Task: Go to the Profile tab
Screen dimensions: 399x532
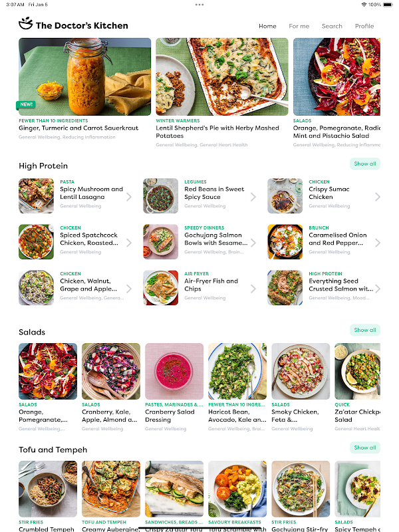Action: pos(364,26)
